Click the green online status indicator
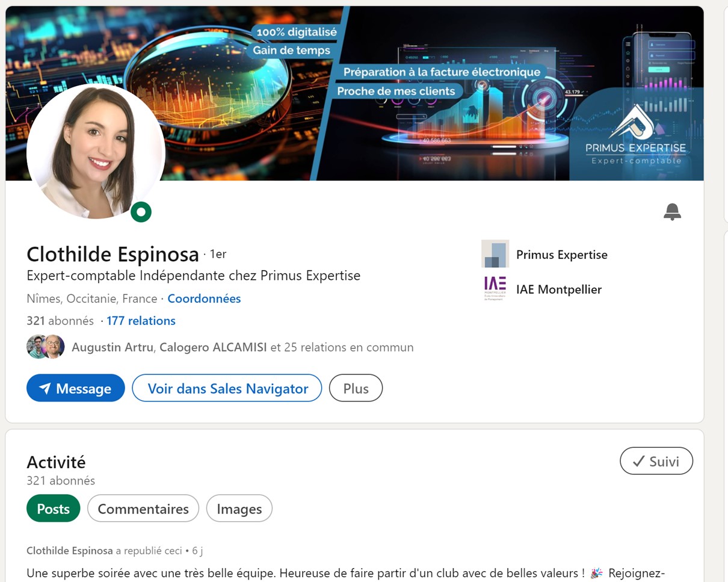728x582 pixels. pos(141,212)
